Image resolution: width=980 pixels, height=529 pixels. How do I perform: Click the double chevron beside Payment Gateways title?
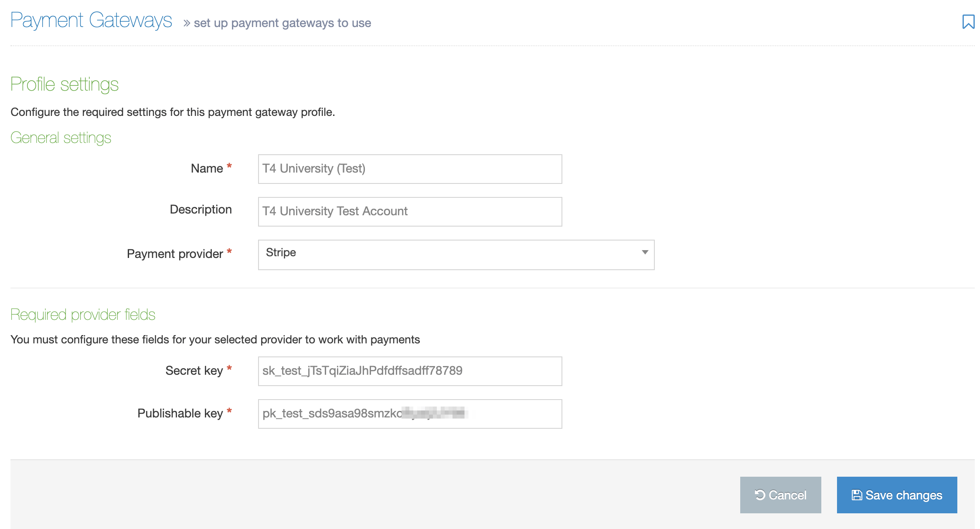tap(187, 23)
